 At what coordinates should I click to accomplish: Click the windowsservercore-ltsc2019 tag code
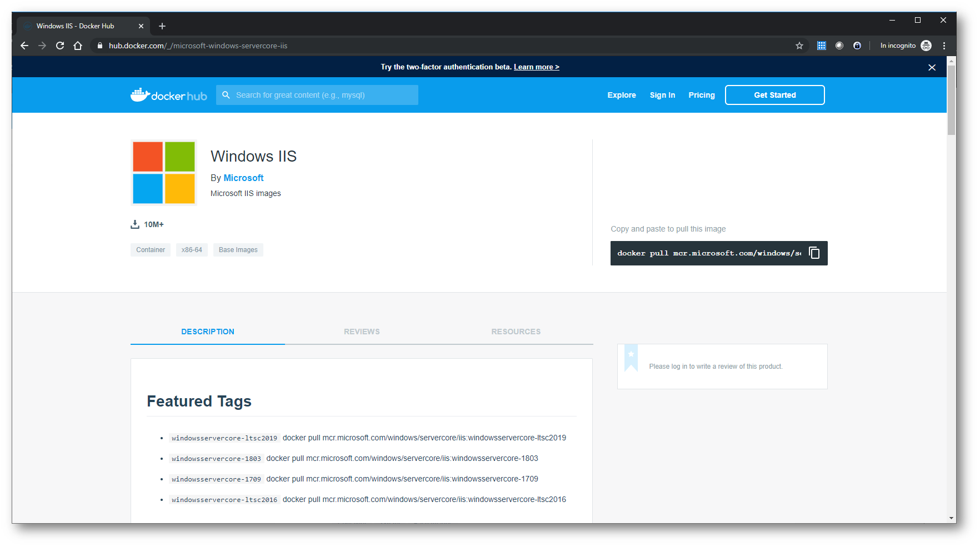pos(224,438)
